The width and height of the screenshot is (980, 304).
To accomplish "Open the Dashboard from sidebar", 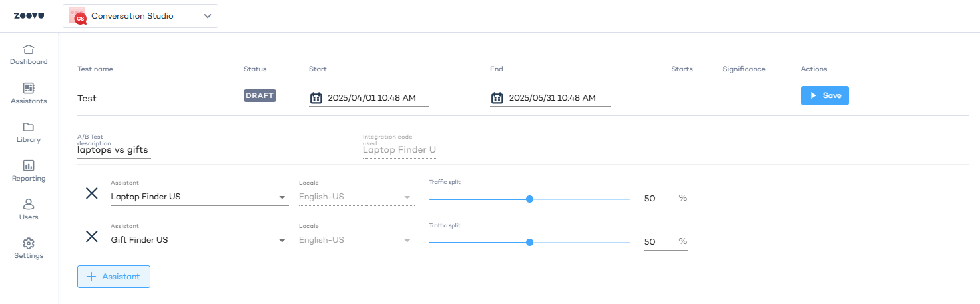I will [x=29, y=55].
